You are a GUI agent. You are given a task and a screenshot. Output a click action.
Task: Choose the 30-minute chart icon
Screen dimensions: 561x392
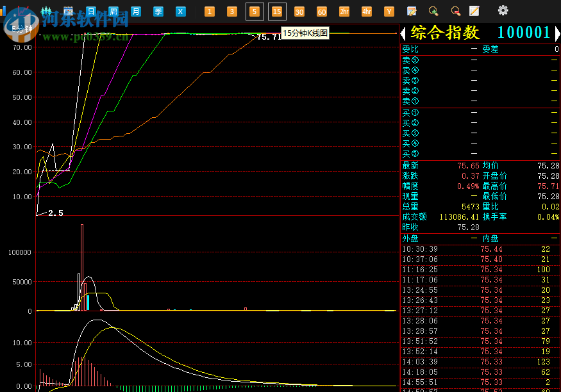(x=299, y=11)
